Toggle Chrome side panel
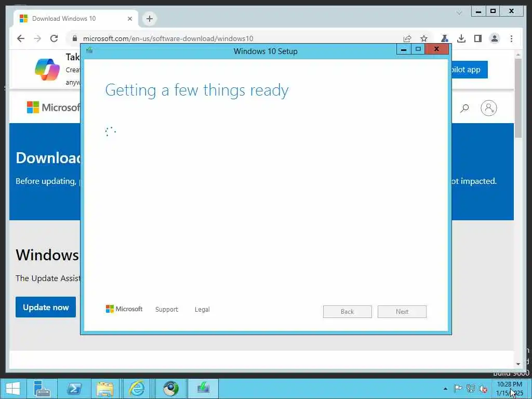This screenshot has width=532, height=399. pos(478,38)
